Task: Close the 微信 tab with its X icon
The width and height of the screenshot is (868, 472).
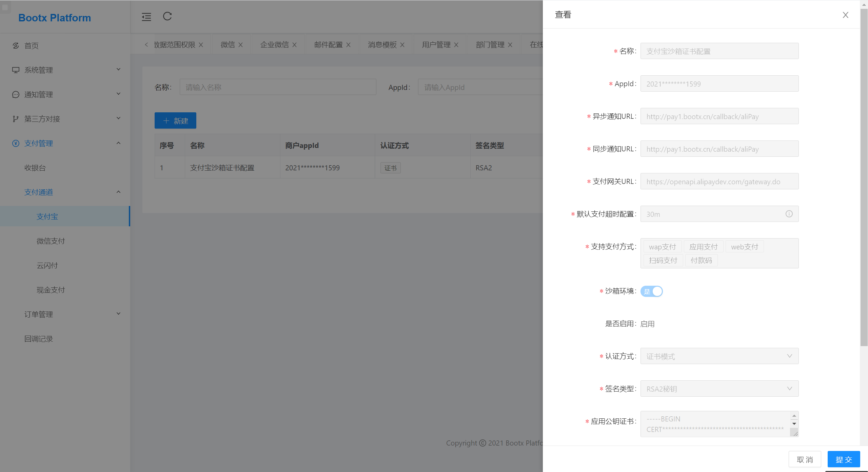Action: tap(241, 44)
